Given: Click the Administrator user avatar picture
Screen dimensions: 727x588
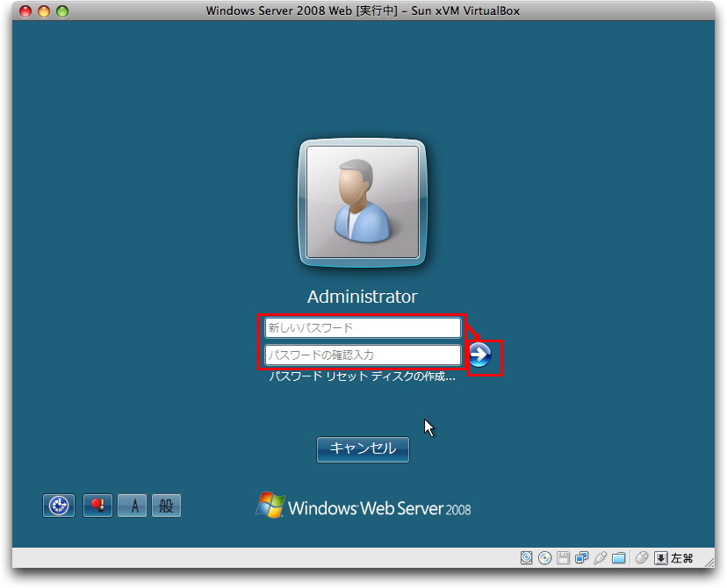Looking at the screenshot, I should pyautogui.click(x=363, y=203).
